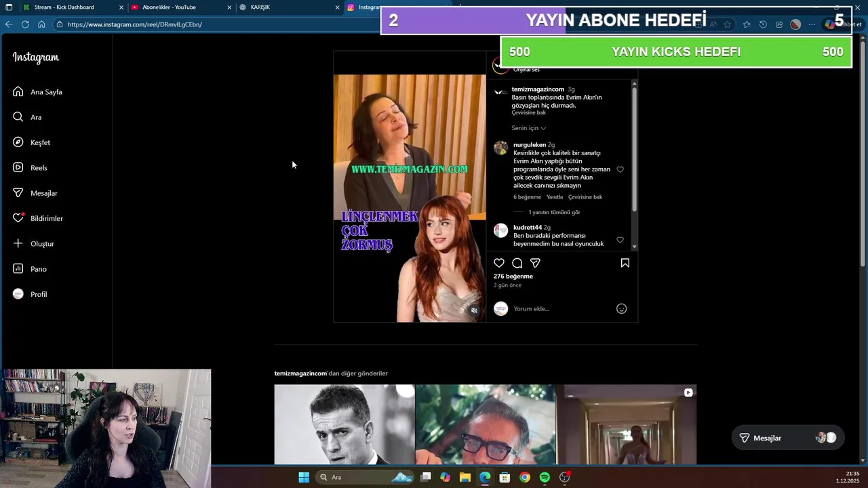868x488 pixels.
Task: Save the reel with the bookmark icon
Action: pos(625,263)
